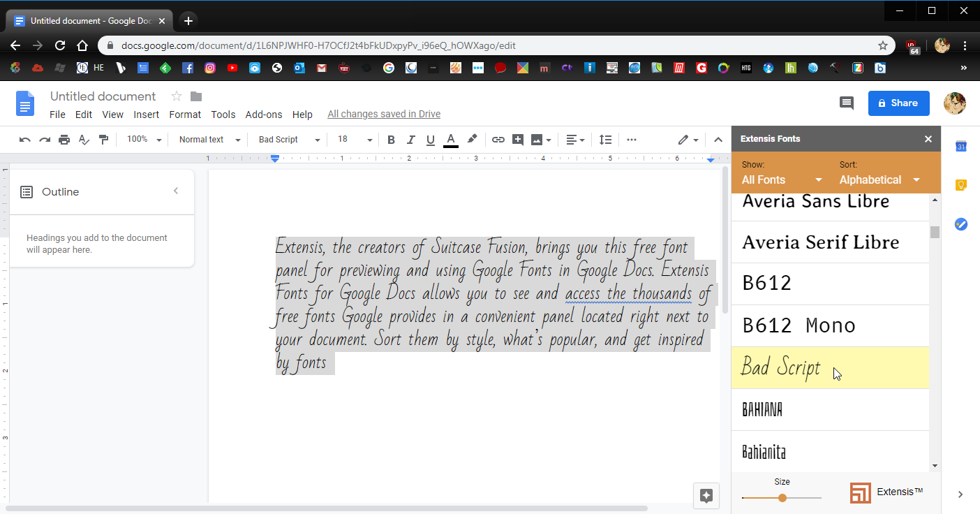Click the Explore button in document
The height and width of the screenshot is (514, 980).
coord(706,495)
